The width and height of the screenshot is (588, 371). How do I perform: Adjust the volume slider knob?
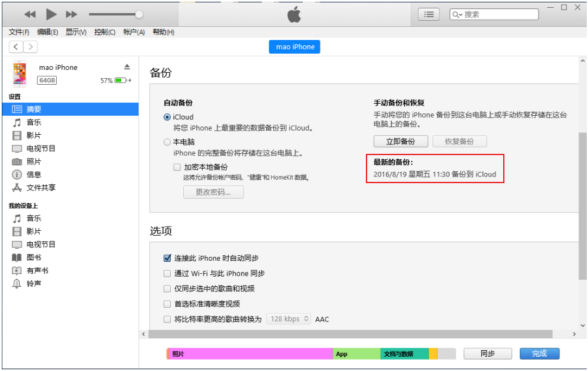pos(138,15)
